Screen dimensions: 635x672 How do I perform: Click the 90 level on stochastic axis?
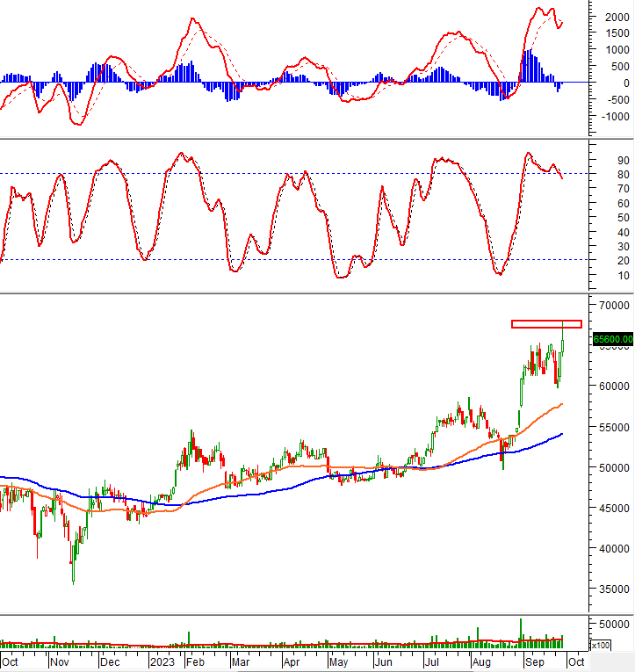coord(623,160)
